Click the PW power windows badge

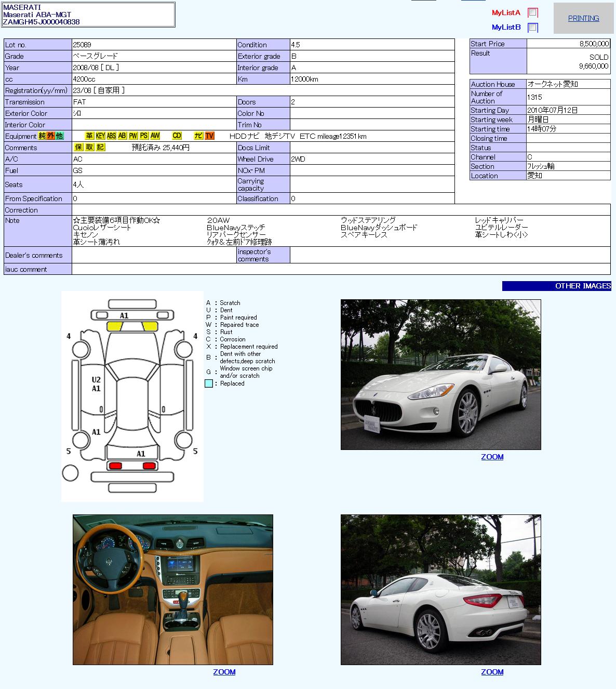pyautogui.click(x=133, y=136)
